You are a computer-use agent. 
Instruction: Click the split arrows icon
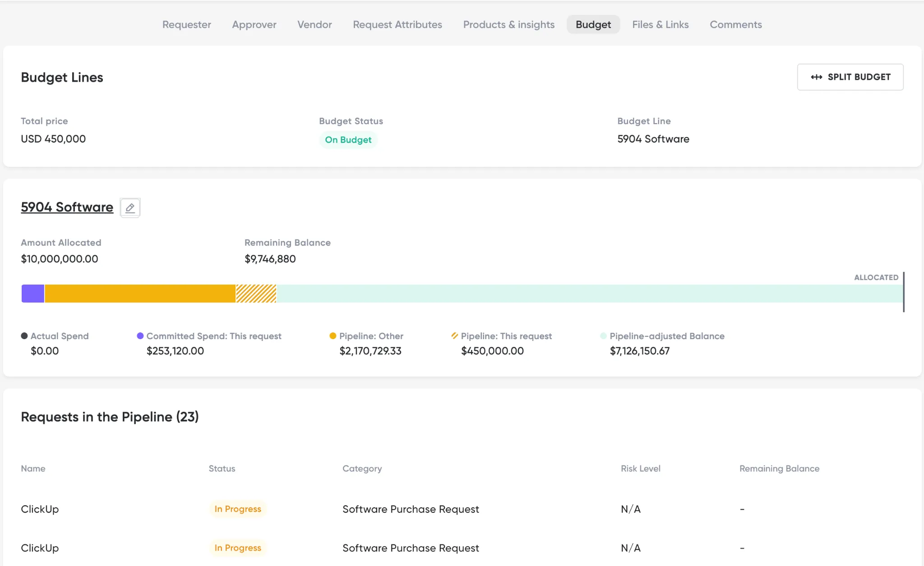816,77
